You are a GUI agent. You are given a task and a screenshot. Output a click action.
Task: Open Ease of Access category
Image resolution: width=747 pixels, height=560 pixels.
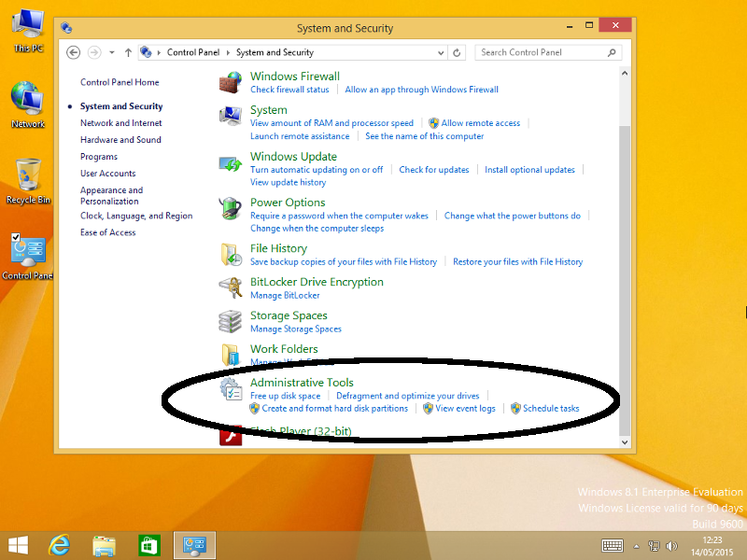pyautogui.click(x=107, y=232)
